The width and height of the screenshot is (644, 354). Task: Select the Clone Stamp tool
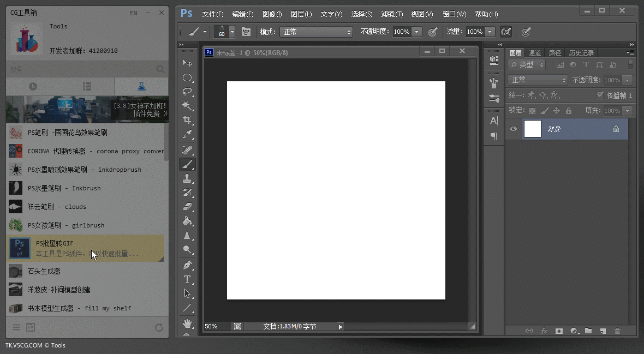187,178
